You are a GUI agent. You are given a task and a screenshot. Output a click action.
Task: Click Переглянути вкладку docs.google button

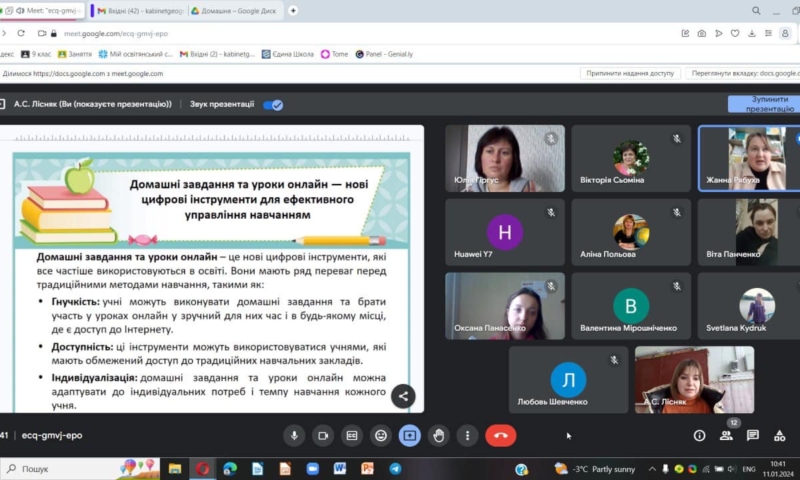pyautogui.click(x=743, y=73)
